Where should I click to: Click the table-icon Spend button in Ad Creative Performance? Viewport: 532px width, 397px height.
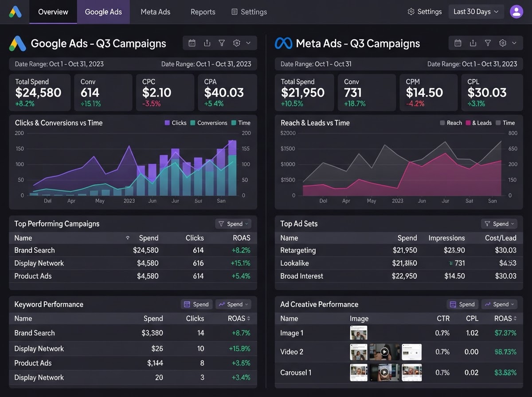coord(462,304)
